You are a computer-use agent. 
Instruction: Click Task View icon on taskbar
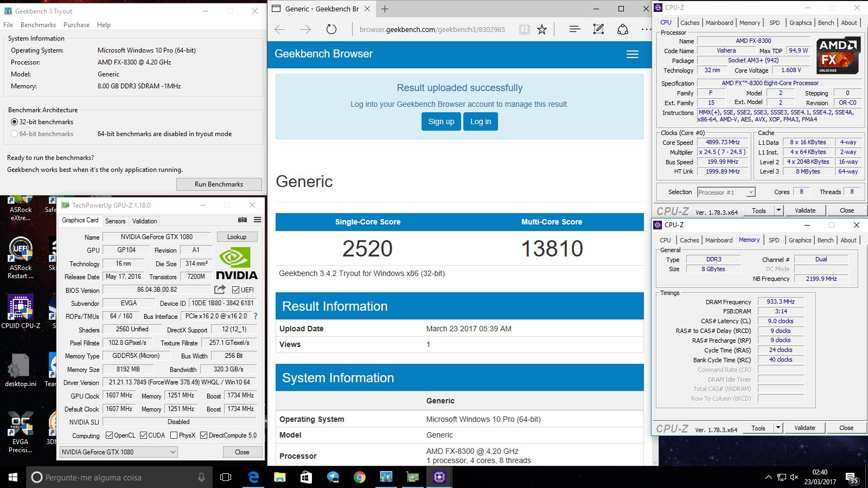pyautogui.click(x=226, y=477)
